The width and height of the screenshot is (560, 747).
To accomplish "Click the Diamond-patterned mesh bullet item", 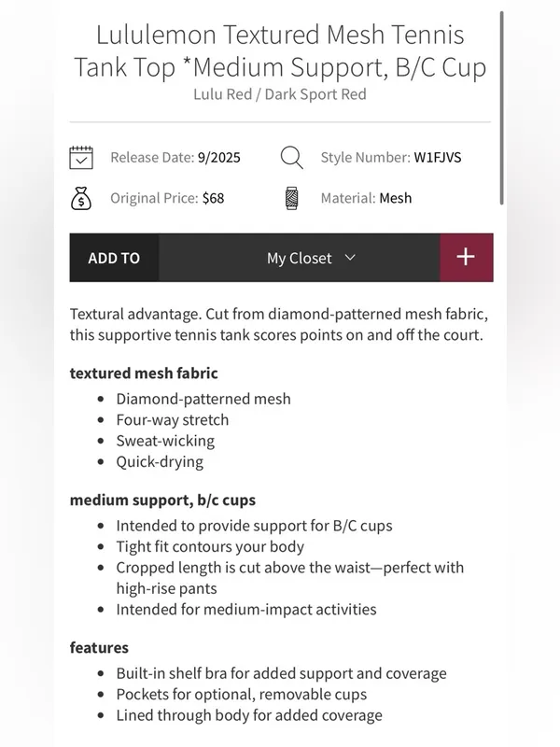I will (x=203, y=399).
